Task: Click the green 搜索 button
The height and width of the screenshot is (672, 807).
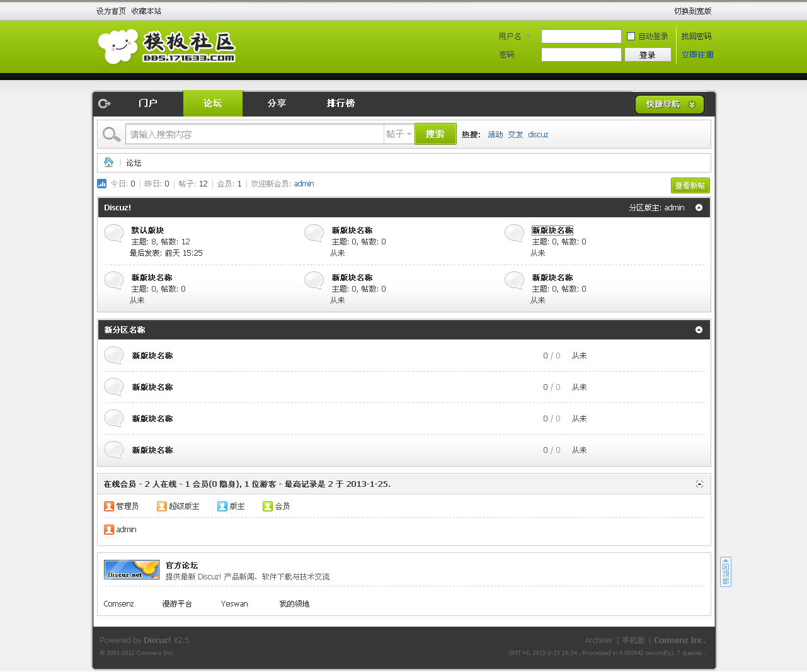Action: point(435,134)
